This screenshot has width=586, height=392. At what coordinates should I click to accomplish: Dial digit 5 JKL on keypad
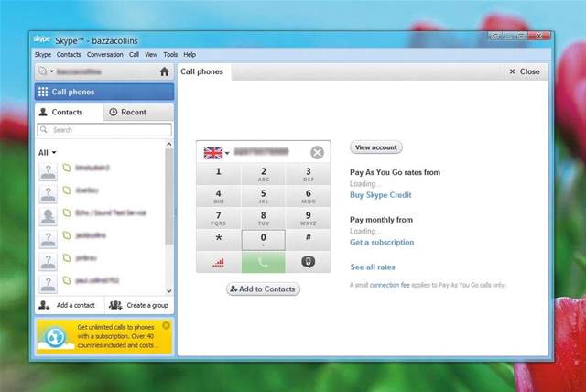pyautogui.click(x=264, y=196)
